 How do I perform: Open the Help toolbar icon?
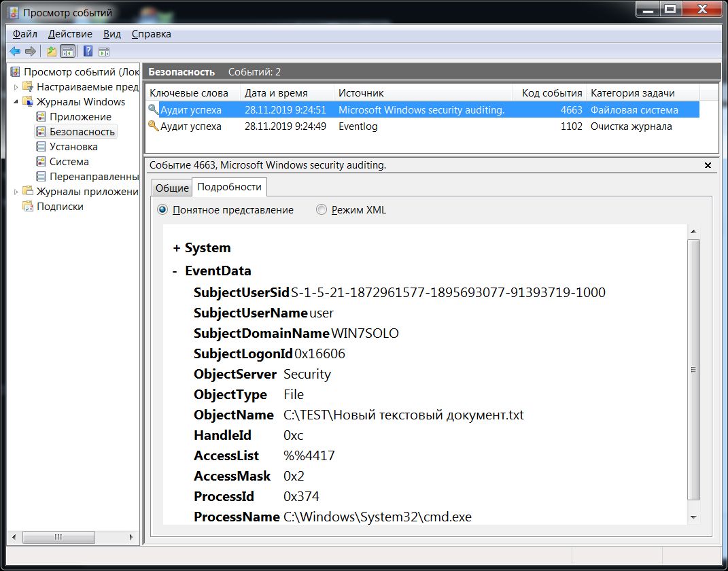88,51
